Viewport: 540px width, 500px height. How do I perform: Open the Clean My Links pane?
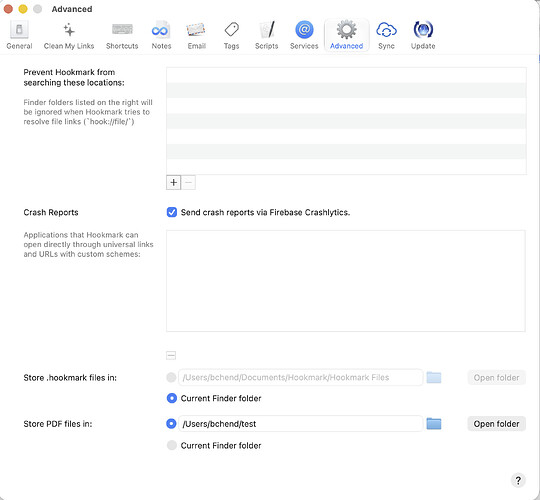(69, 35)
